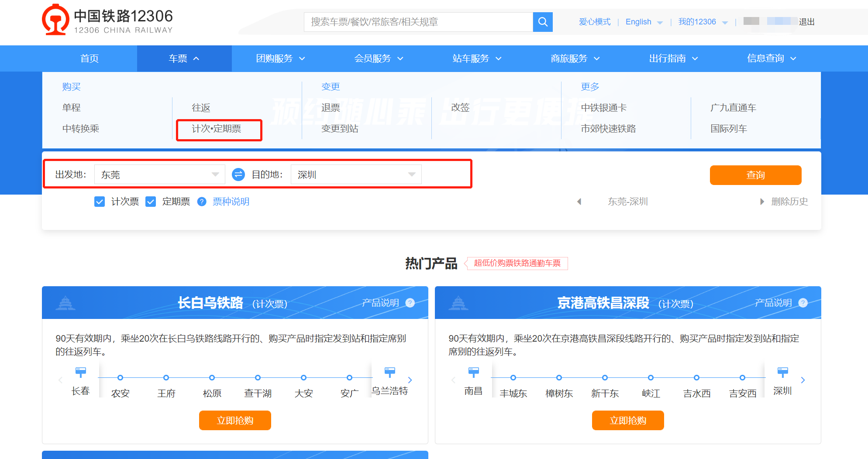Open 广九直通车 menu entry
This screenshot has width=868, height=459.
pos(733,108)
